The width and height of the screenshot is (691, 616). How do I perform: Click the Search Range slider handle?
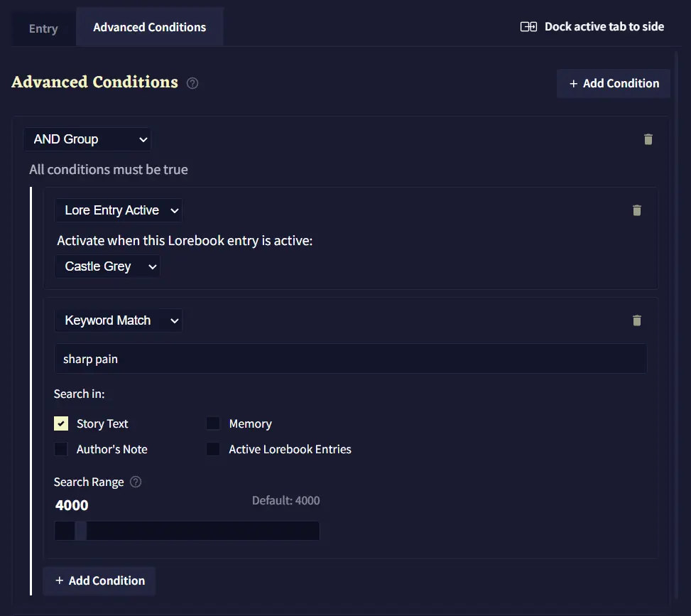(80, 531)
